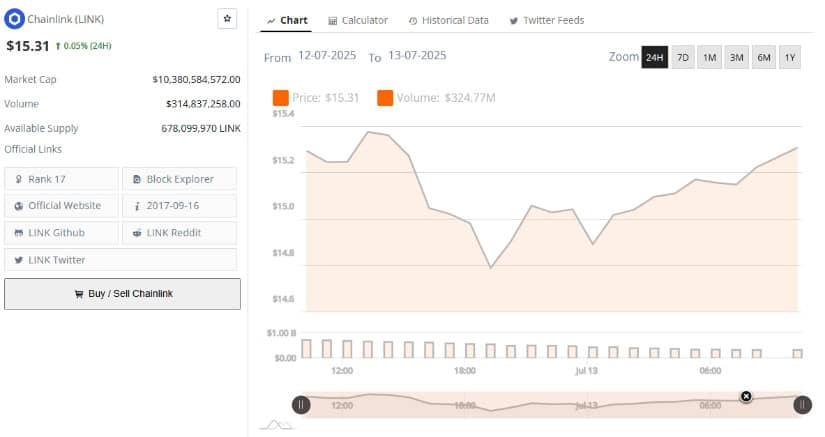Edit the From date 12-07-2025

pos(327,55)
